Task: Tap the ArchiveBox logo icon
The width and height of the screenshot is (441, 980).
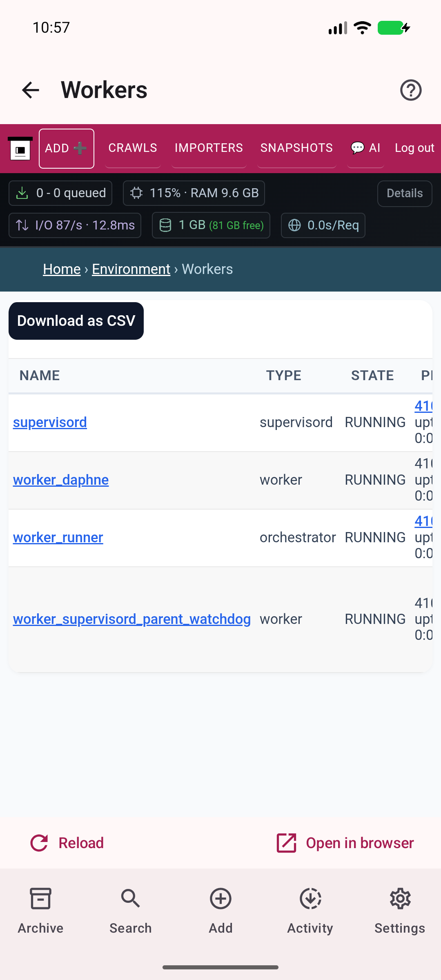Action: (20, 149)
